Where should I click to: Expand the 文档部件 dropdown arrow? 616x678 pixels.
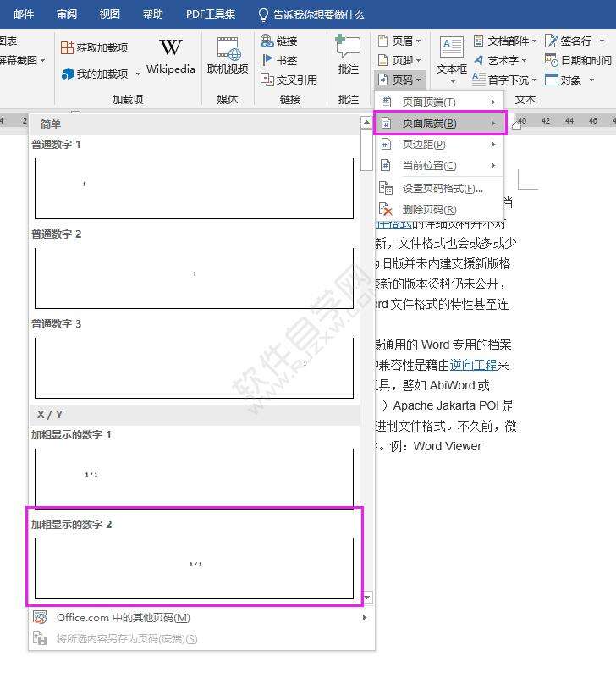click(534, 41)
